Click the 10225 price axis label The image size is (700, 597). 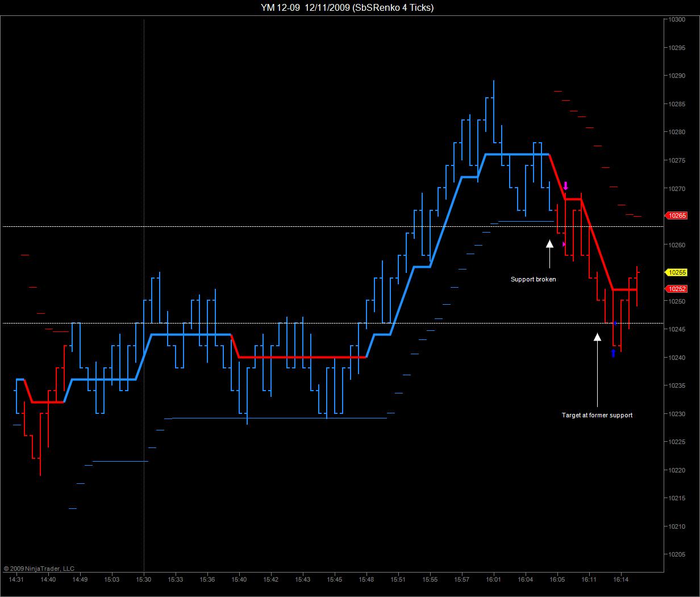(677, 442)
